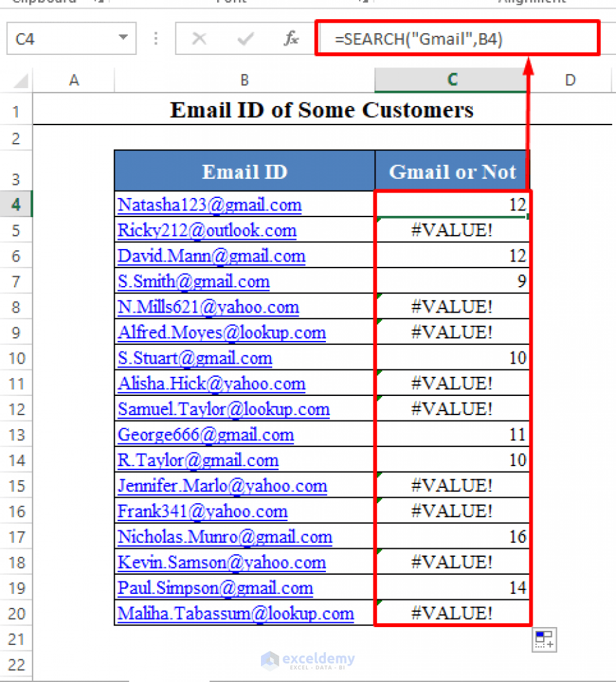Select row header 4

[x=16, y=205]
